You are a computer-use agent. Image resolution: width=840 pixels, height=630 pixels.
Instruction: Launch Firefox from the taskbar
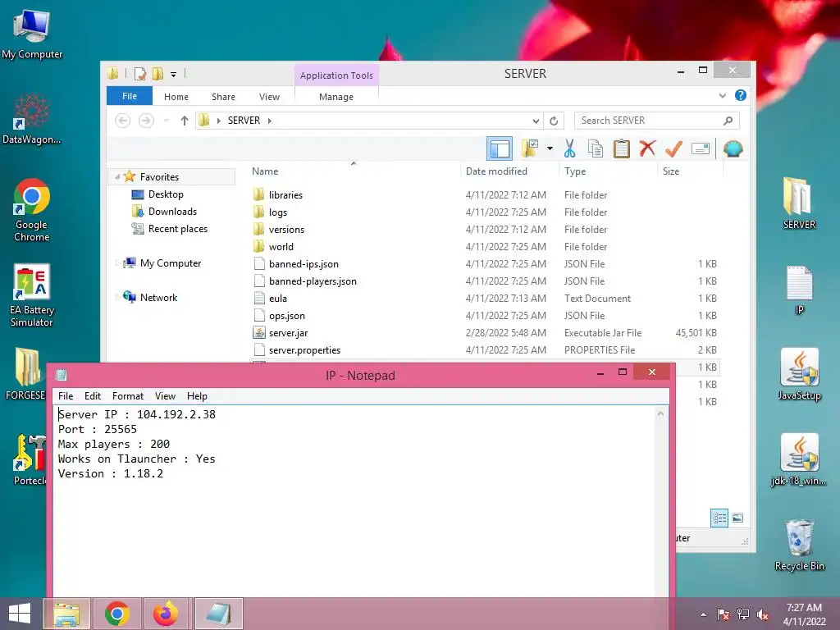166,614
